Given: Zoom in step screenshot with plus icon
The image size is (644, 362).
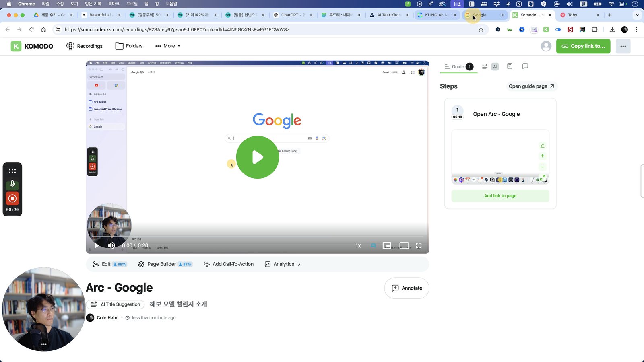Looking at the screenshot, I should pyautogui.click(x=543, y=156).
